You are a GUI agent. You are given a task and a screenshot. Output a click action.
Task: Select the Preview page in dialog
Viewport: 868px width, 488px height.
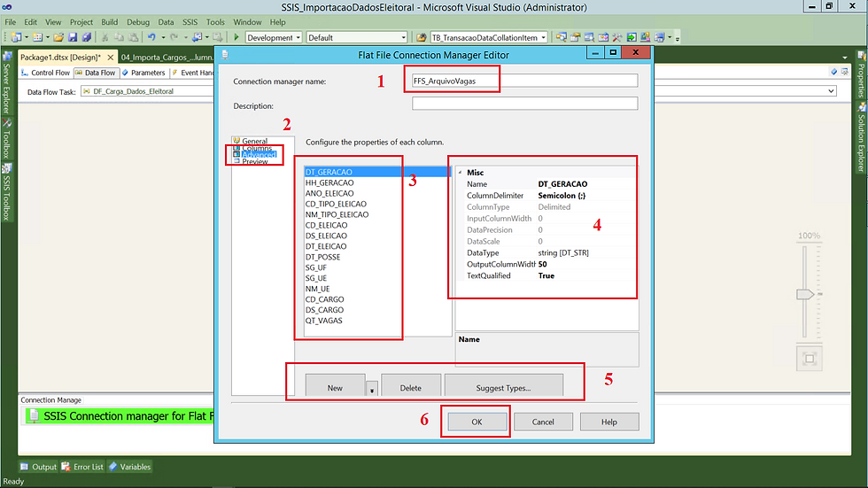(x=255, y=161)
